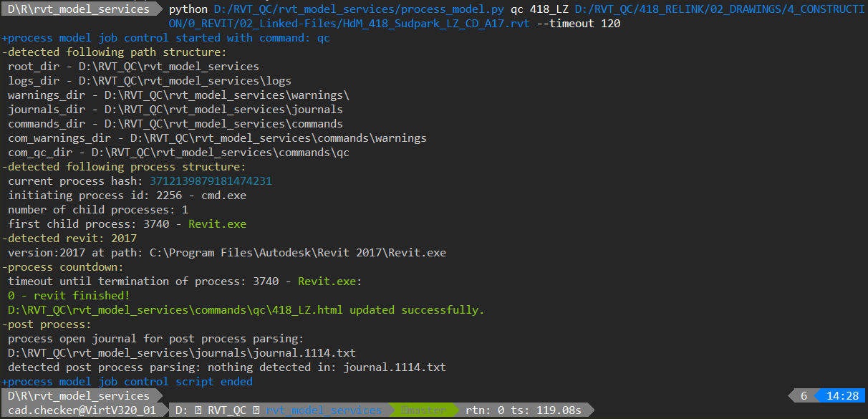The height and width of the screenshot is (419, 868).
Task: Click the green master git branch segment
Action: pos(423,410)
